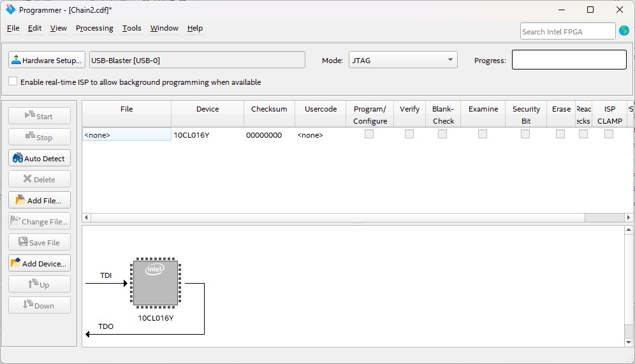Open the Add File dialog

[x=40, y=200]
